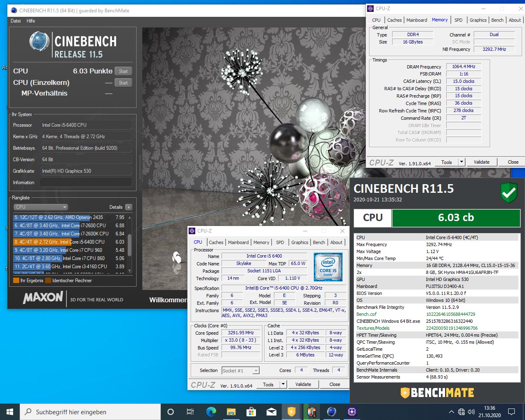Open Microsoft Store from the taskbar
This screenshot has width=525, height=420.
click(x=251, y=412)
